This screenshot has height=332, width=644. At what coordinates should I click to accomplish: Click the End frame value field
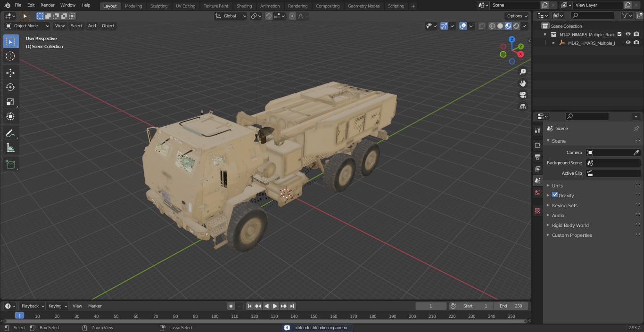[x=511, y=306]
